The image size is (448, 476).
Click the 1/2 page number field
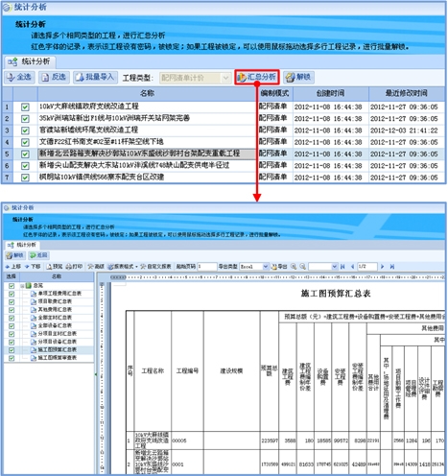367,267
